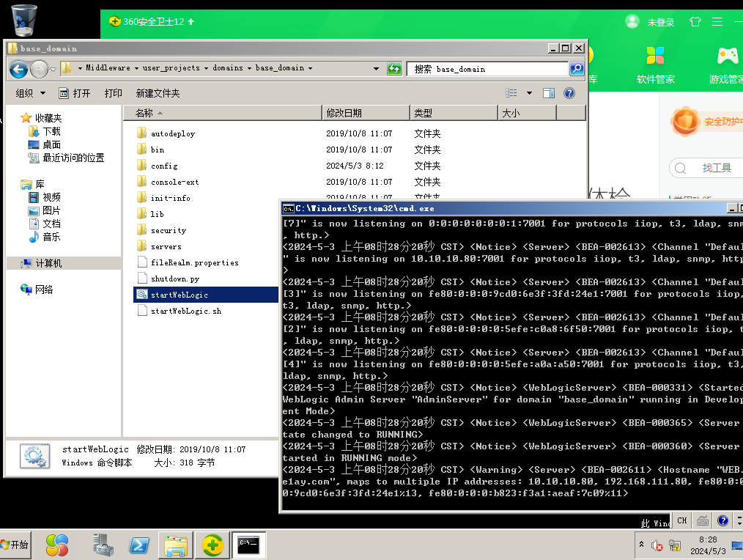Open the view options dropdown arrow
Image resolution: width=743 pixels, height=560 pixels.
coord(529,93)
